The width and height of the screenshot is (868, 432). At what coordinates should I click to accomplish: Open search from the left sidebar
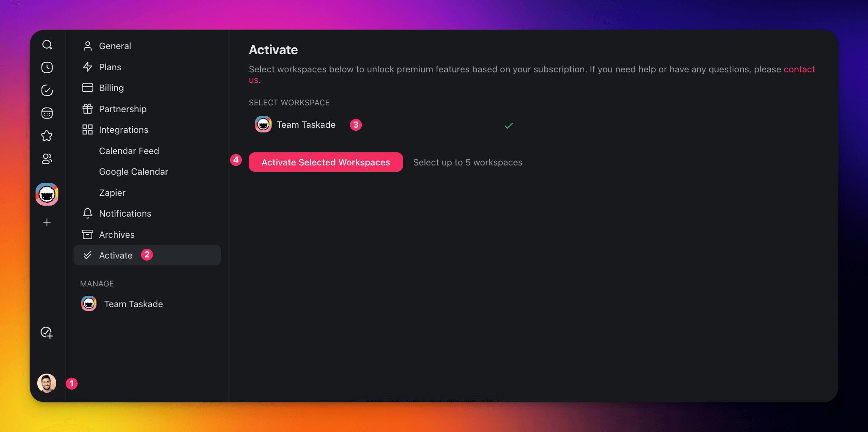[x=47, y=45]
